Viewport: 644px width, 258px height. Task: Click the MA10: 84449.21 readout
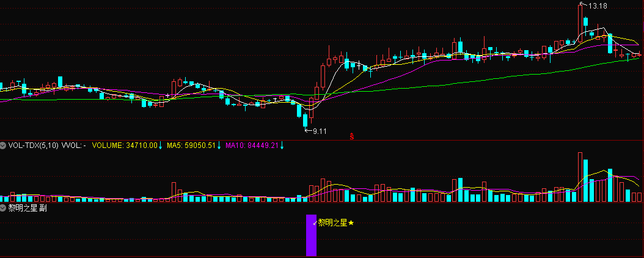(x=252, y=146)
